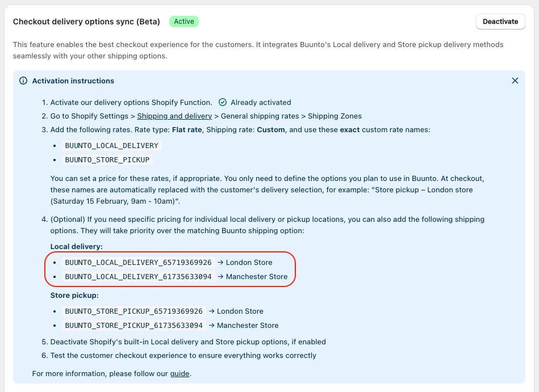Click the Activation instructions heading

click(73, 81)
